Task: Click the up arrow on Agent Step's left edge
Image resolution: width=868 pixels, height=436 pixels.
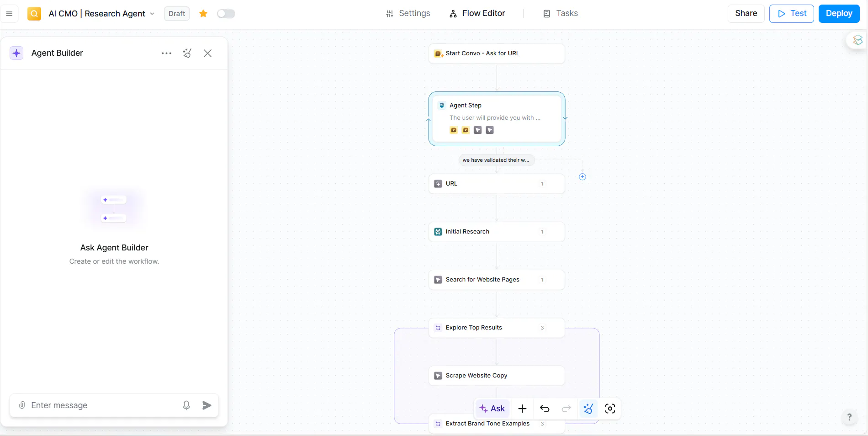Action: [429, 120]
